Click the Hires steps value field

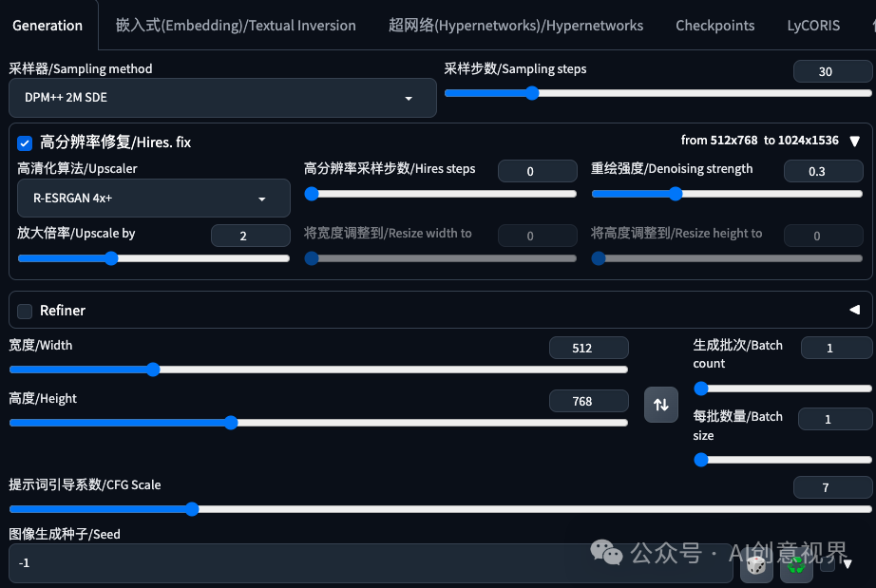click(x=538, y=171)
